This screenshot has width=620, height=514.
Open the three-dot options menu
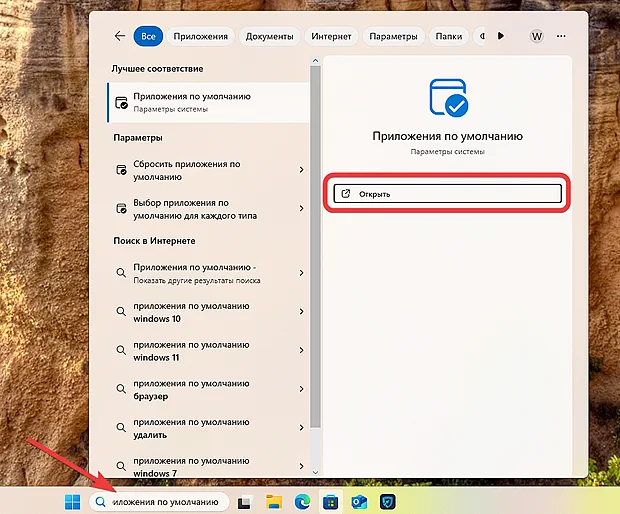coord(561,36)
